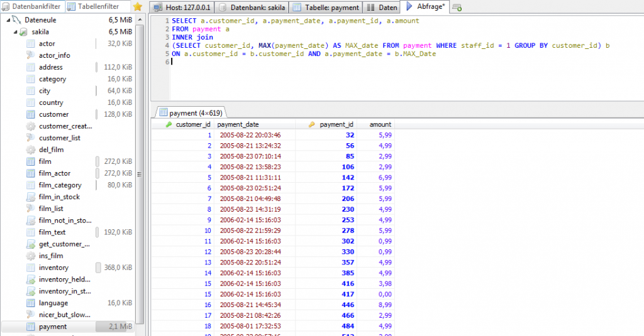Image resolution: width=644 pixels, height=336 pixels.
Task: Collapse the sakila database tree
Action: 15,31
